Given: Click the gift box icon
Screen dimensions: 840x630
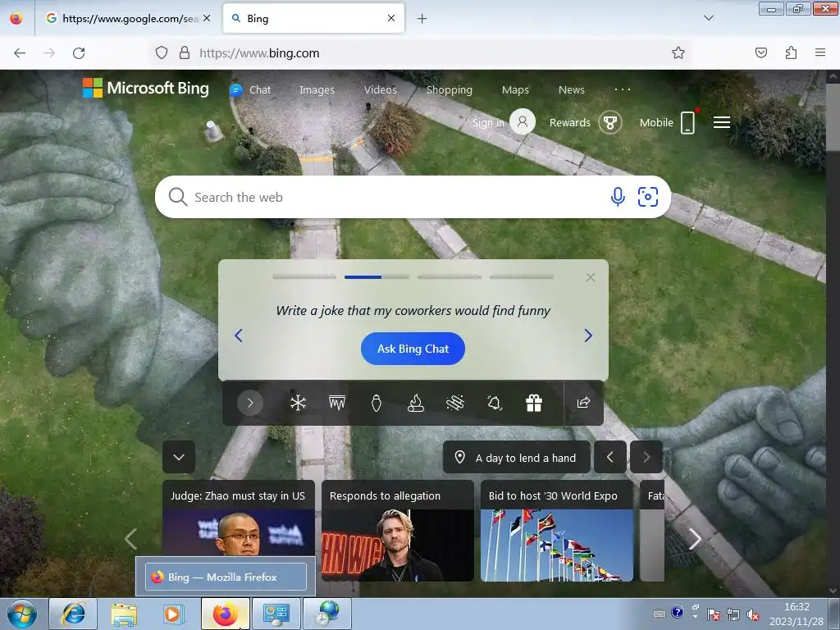Looking at the screenshot, I should 533,403.
